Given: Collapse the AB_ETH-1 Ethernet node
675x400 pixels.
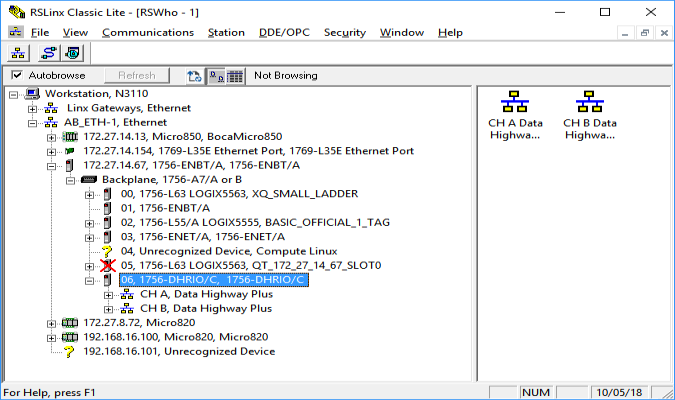Looking at the screenshot, I should pyautogui.click(x=32, y=123).
